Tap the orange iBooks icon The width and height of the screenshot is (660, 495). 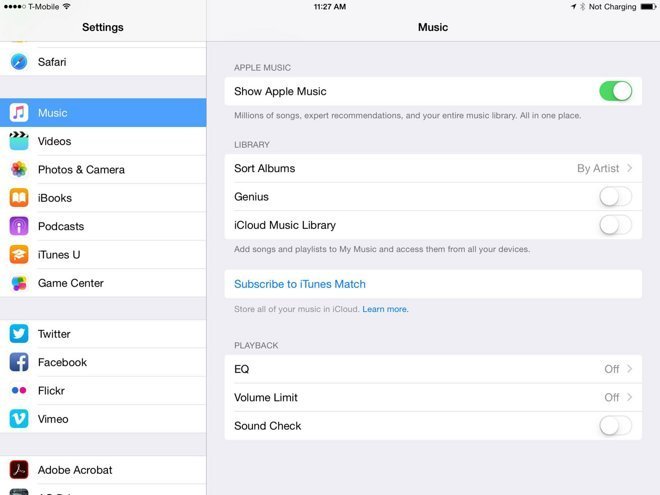19,198
